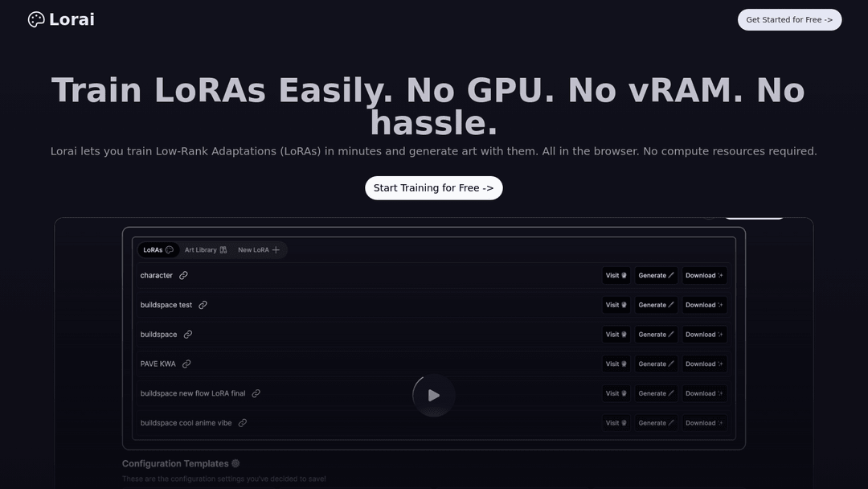Visit the buildspace test LoRA
Viewport: 868px width, 489px height.
pyautogui.click(x=616, y=305)
